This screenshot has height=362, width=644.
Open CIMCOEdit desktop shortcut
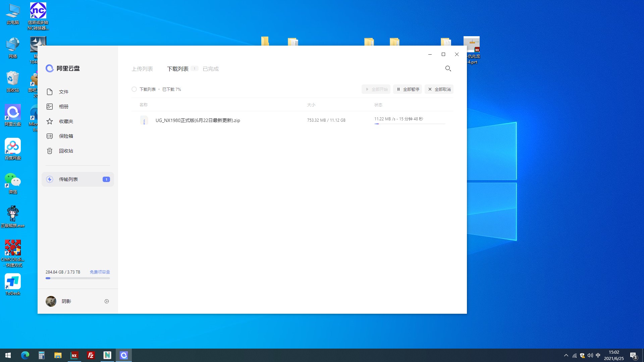pos(13,253)
